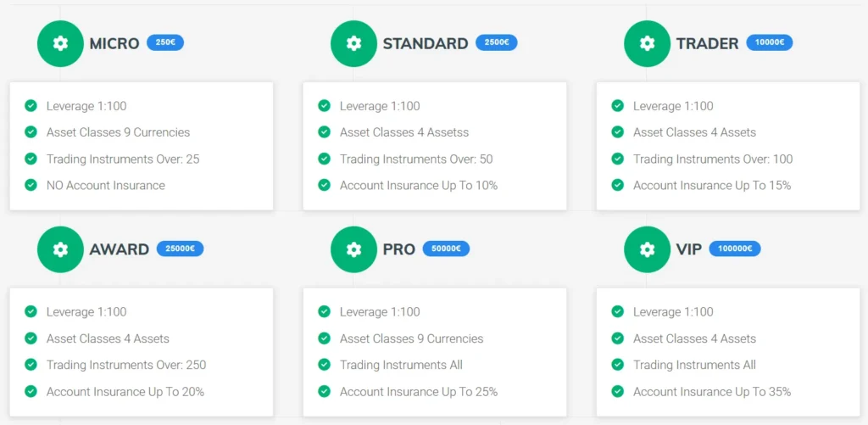Image resolution: width=868 pixels, height=425 pixels.
Task: Open the MICRO plan heading
Action: (x=114, y=43)
